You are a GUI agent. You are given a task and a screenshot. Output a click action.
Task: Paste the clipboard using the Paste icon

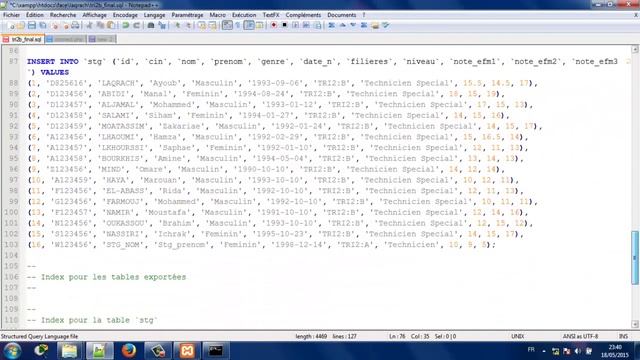[111, 26]
